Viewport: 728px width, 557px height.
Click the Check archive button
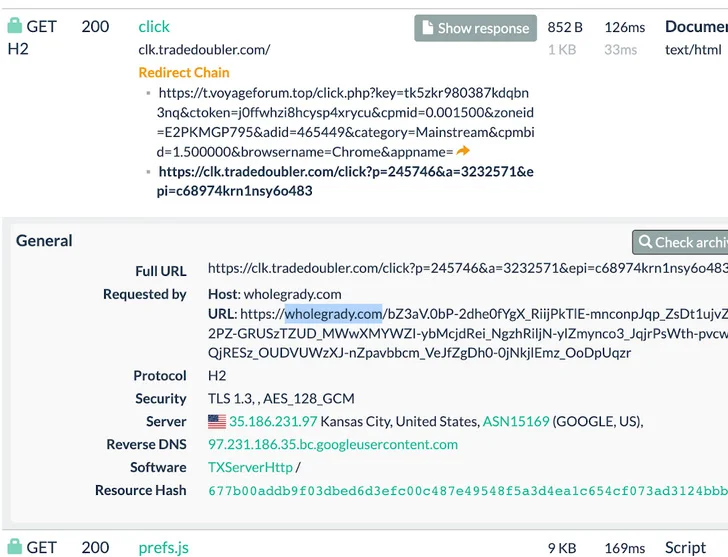680,242
